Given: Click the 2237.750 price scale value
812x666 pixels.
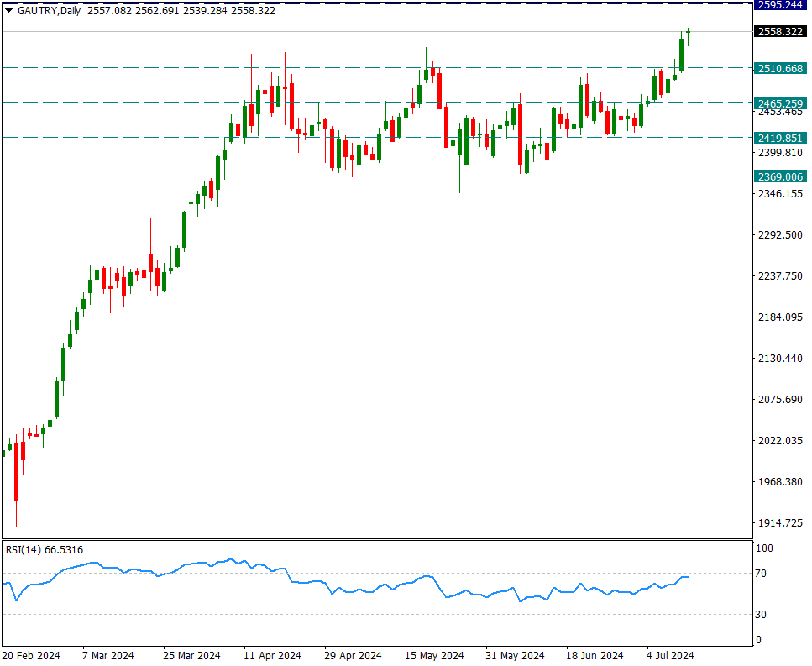Looking at the screenshot, I should pyautogui.click(x=780, y=276).
